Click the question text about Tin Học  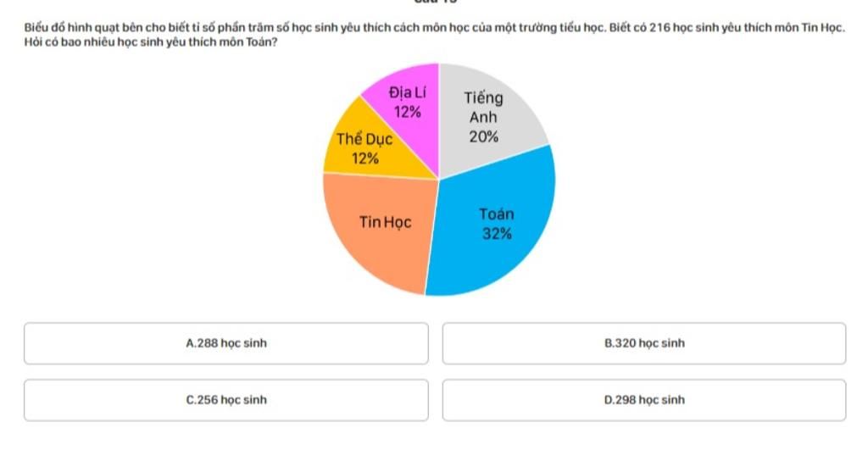click(435, 27)
